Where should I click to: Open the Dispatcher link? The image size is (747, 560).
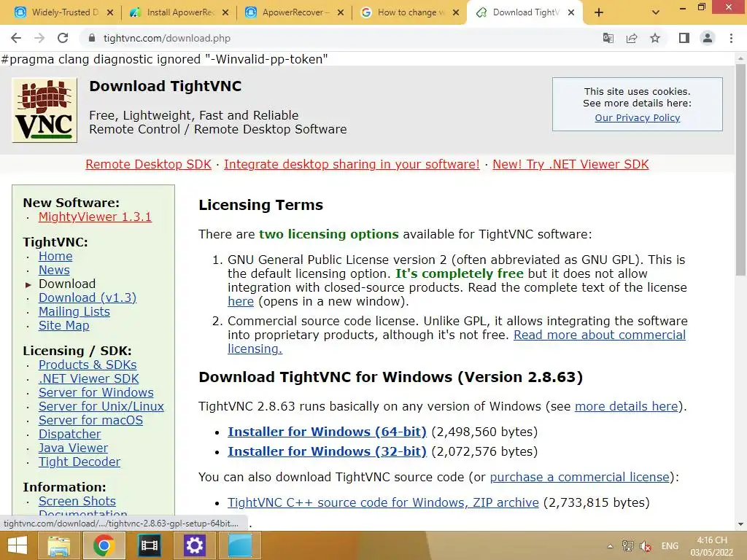[69, 434]
